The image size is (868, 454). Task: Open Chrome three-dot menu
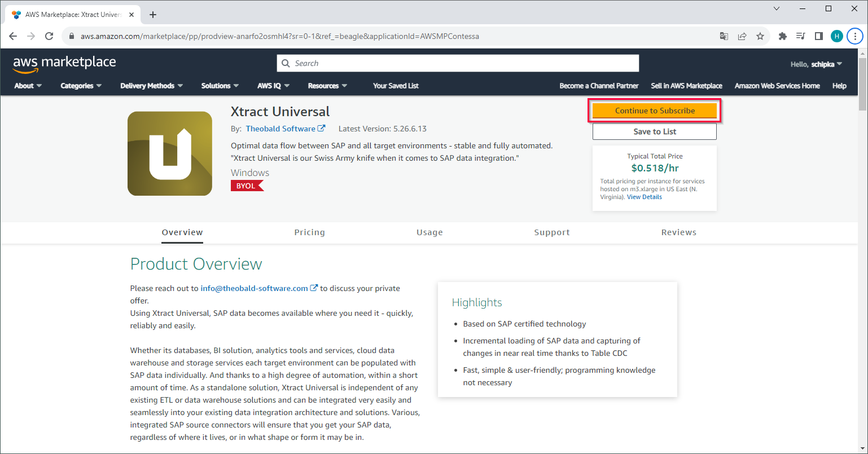point(854,36)
